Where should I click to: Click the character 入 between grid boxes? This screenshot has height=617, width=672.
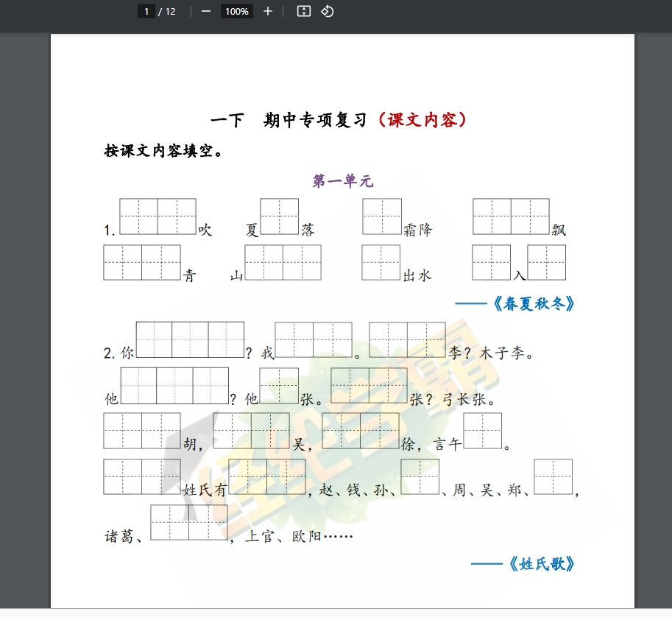click(x=520, y=275)
